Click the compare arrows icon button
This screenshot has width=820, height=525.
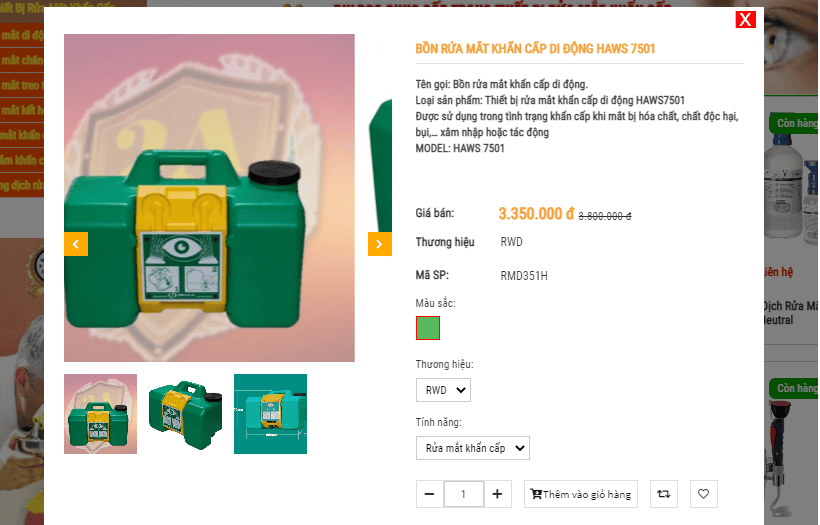[664, 494]
